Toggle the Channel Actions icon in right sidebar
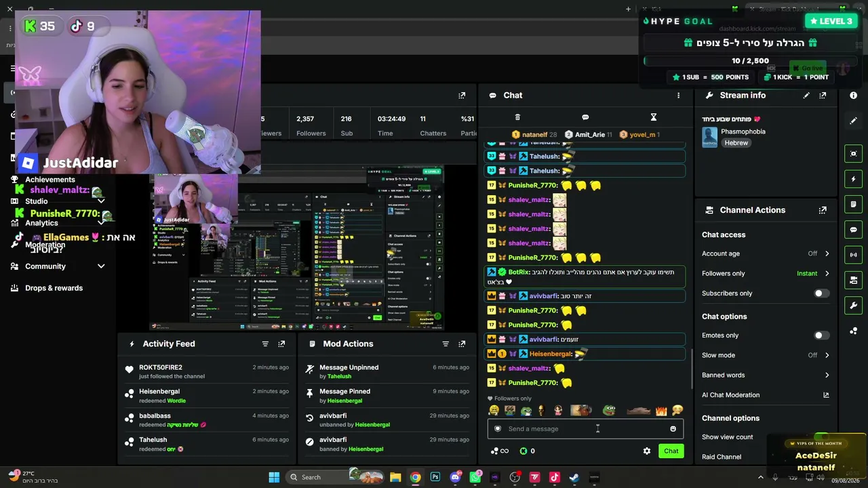The width and height of the screenshot is (868, 488). pos(853,280)
